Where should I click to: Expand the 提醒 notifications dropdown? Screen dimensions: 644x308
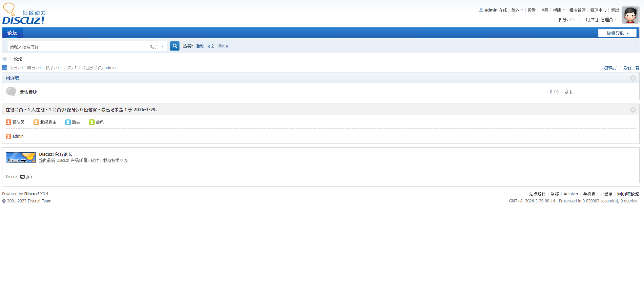[x=559, y=10]
